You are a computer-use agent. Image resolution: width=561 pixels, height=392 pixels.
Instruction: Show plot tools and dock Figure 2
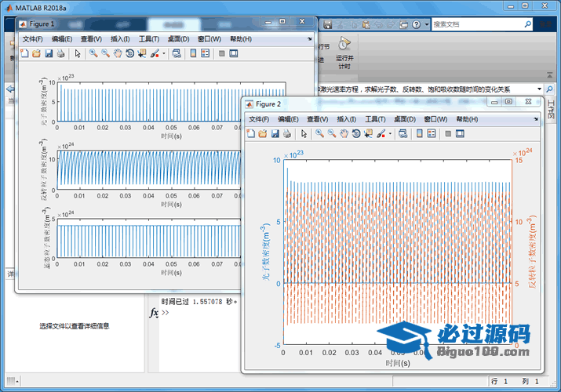pos(460,133)
